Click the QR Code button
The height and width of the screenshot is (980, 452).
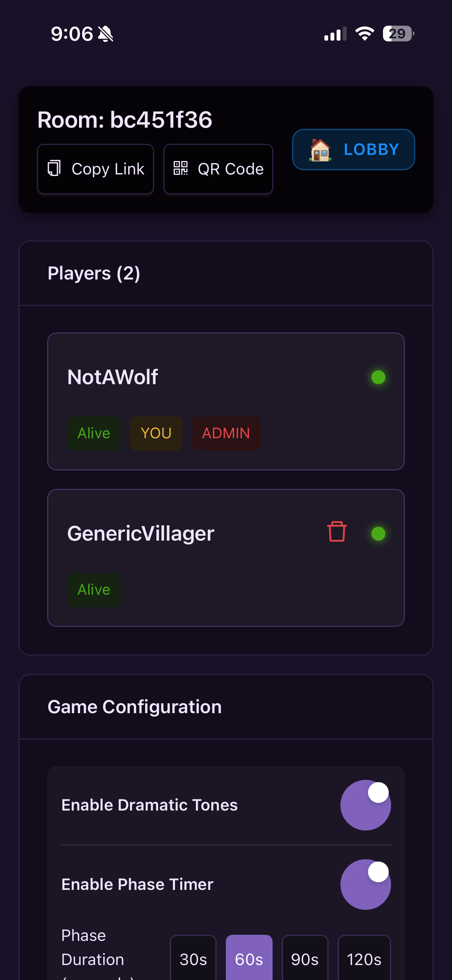click(218, 169)
